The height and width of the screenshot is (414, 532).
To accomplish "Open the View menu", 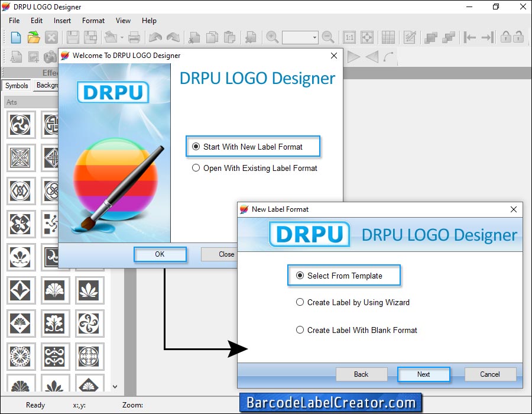I will tap(123, 21).
